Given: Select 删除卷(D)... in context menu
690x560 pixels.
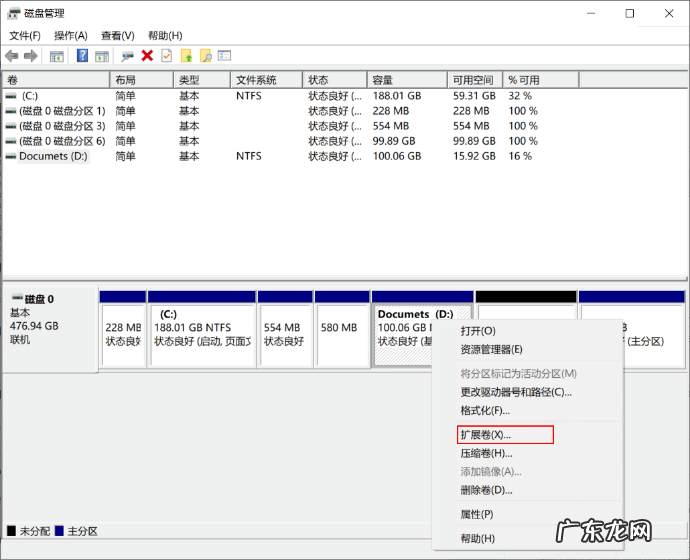Looking at the screenshot, I should pos(486,490).
